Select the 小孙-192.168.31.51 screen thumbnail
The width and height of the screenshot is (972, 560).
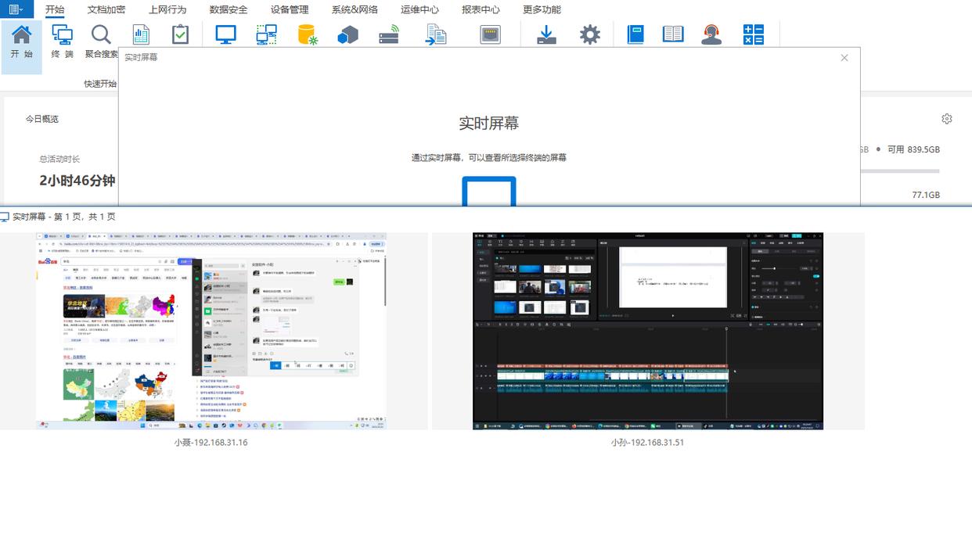coord(648,331)
